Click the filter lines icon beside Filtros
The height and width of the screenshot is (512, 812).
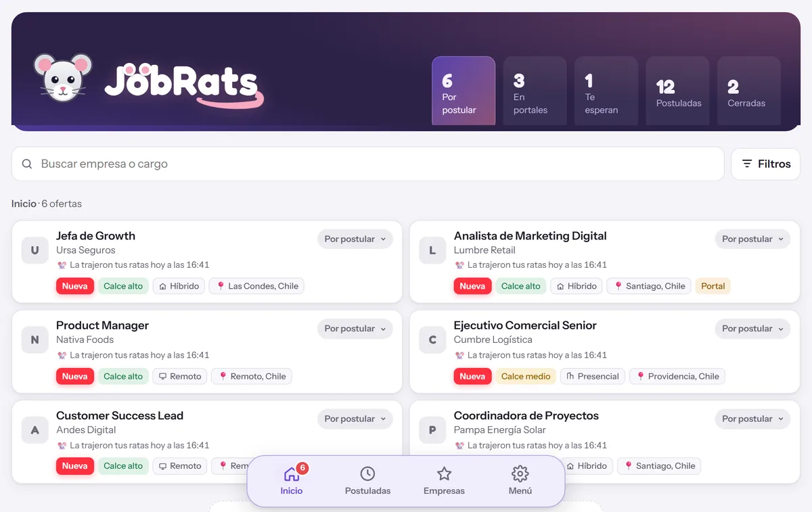pos(747,164)
